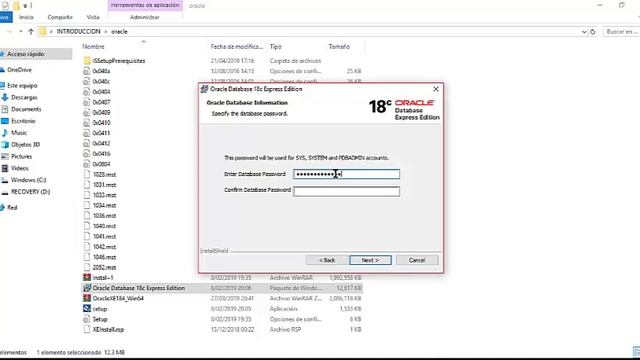This screenshot has width=640, height=360.
Task: Select the OracleXE184_Win64 archive icon
Action: [87, 298]
